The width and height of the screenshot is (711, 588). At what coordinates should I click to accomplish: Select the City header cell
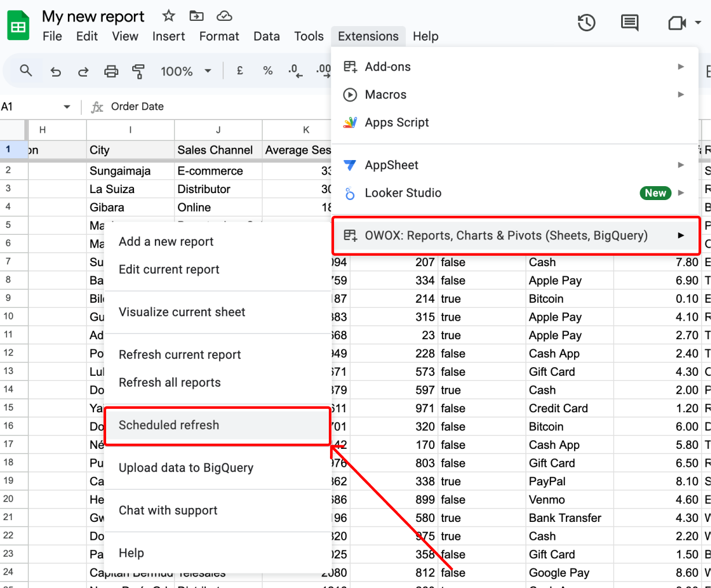click(130, 150)
